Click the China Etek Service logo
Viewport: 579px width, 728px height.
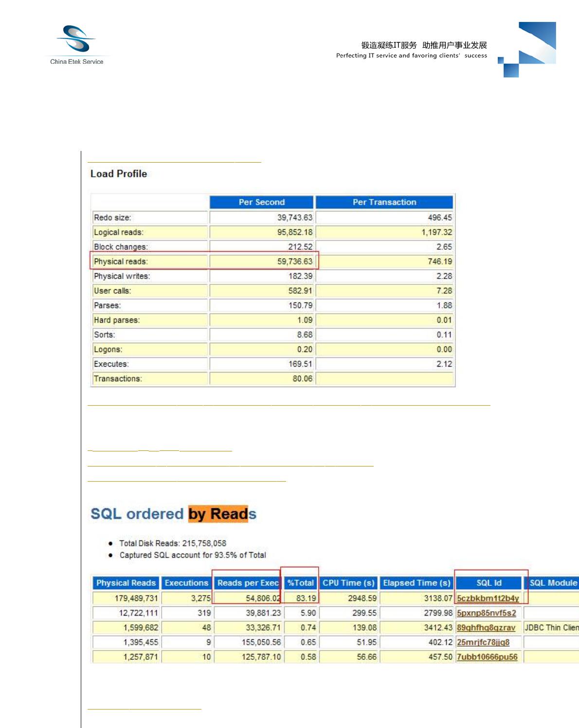pos(76,45)
